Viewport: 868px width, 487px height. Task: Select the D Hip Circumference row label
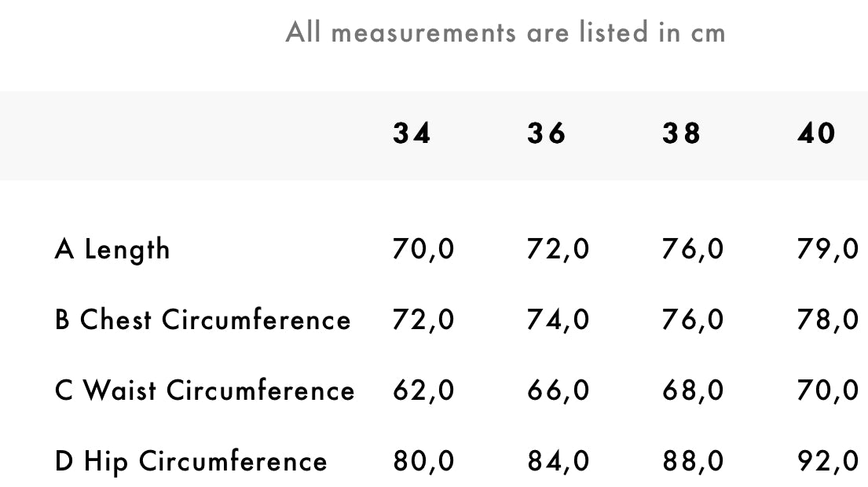click(191, 461)
